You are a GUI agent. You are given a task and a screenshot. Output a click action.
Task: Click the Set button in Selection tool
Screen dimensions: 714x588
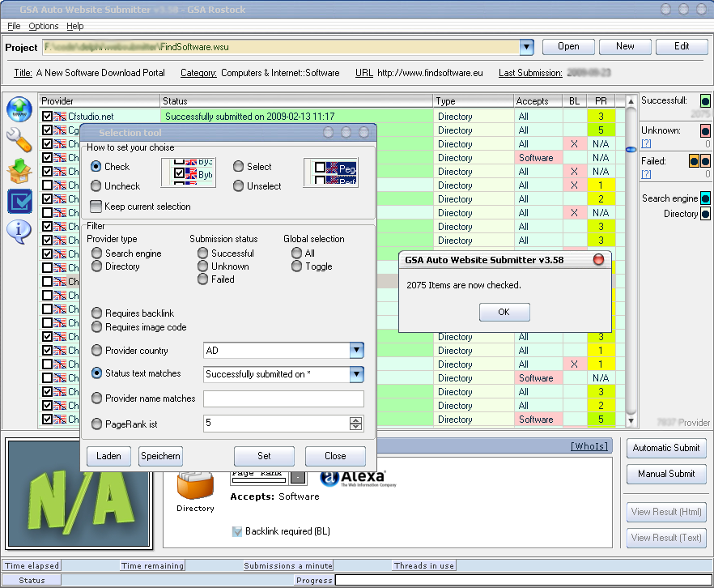click(264, 456)
